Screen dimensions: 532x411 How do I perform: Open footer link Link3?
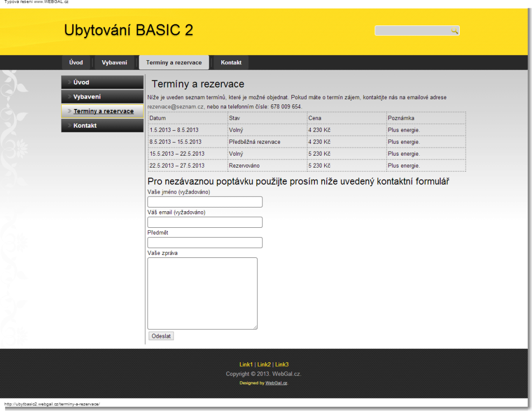pyautogui.click(x=282, y=365)
